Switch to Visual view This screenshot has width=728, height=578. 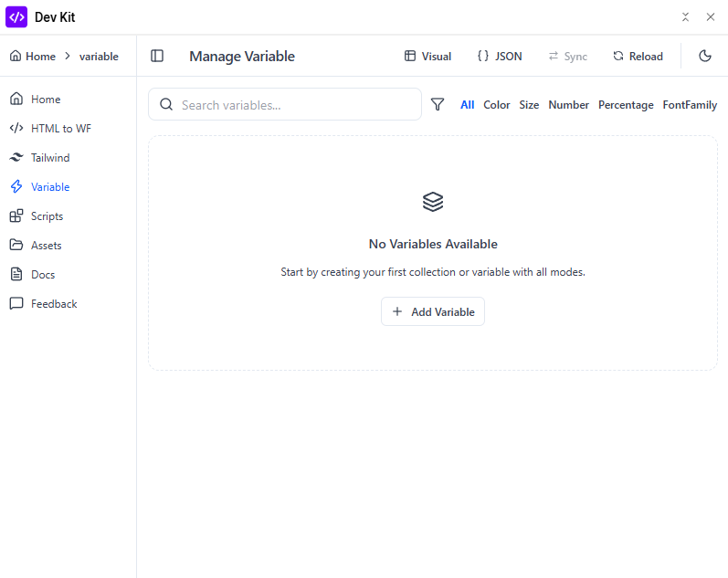[427, 57]
